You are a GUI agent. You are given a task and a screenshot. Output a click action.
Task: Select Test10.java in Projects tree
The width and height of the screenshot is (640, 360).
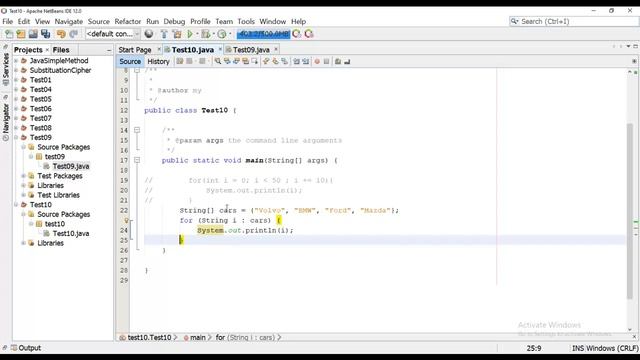[71, 233]
